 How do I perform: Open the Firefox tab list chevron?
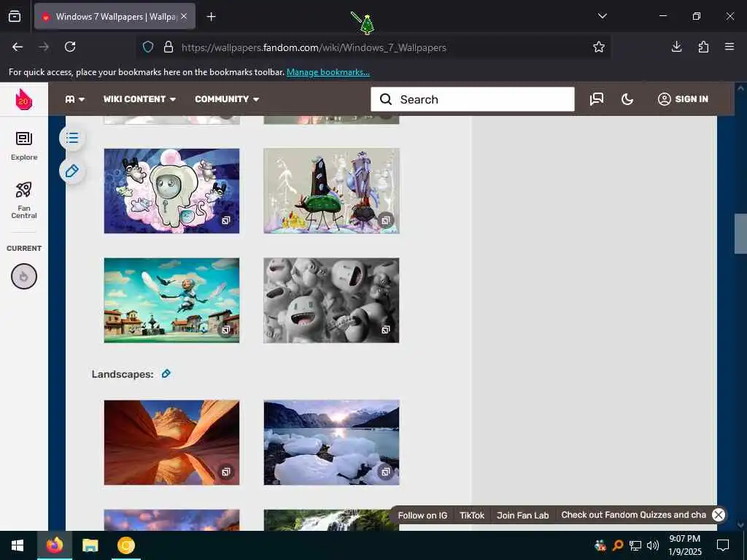tap(602, 16)
